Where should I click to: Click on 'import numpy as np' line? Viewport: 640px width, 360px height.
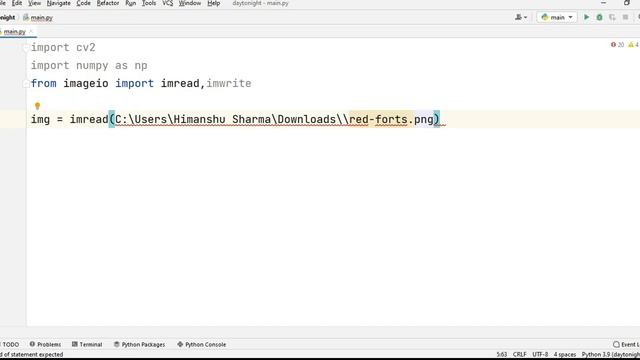89,66
